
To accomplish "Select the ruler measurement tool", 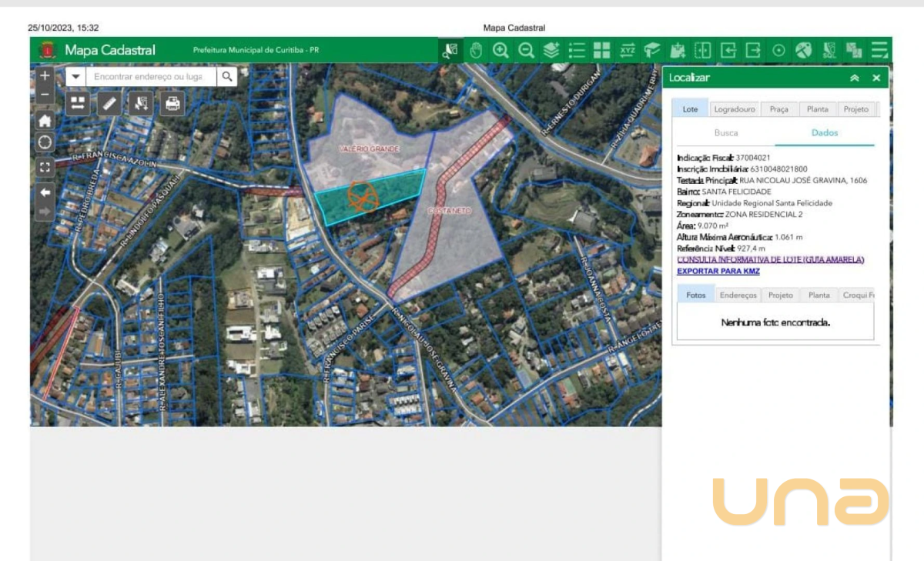I will (109, 103).
